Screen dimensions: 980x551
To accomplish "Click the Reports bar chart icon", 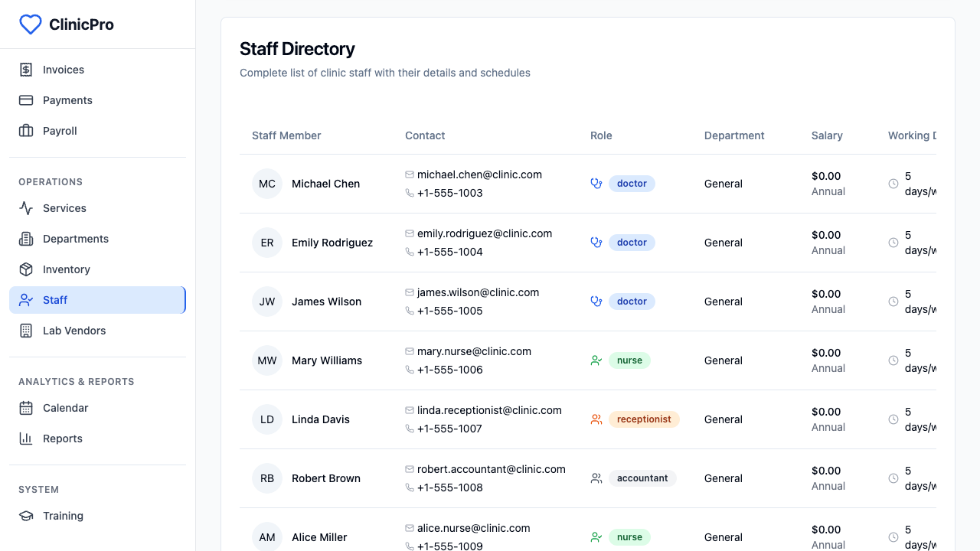I will pos(26,439).
